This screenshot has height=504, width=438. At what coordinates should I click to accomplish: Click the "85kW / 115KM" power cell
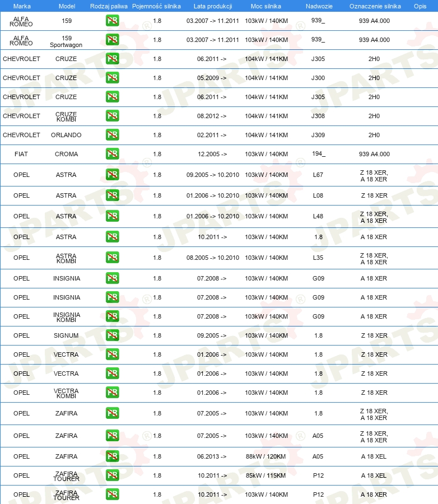[x=266, y=475]
